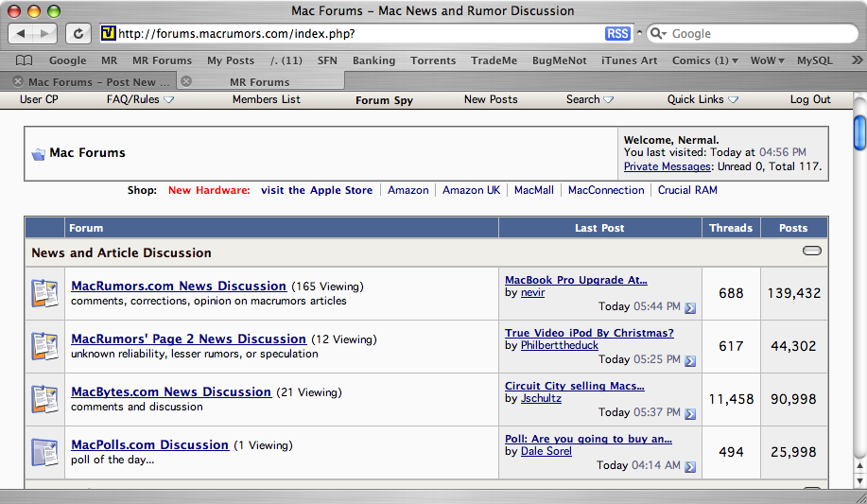Open the /. (11) bookmark
This screenshot has width=867, height=504.
(286, 61)
